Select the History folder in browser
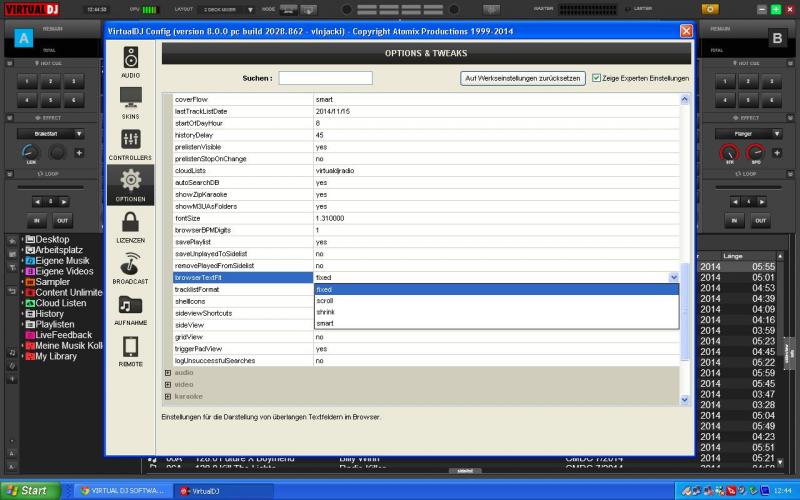800x500 pixels. point(50,313)
